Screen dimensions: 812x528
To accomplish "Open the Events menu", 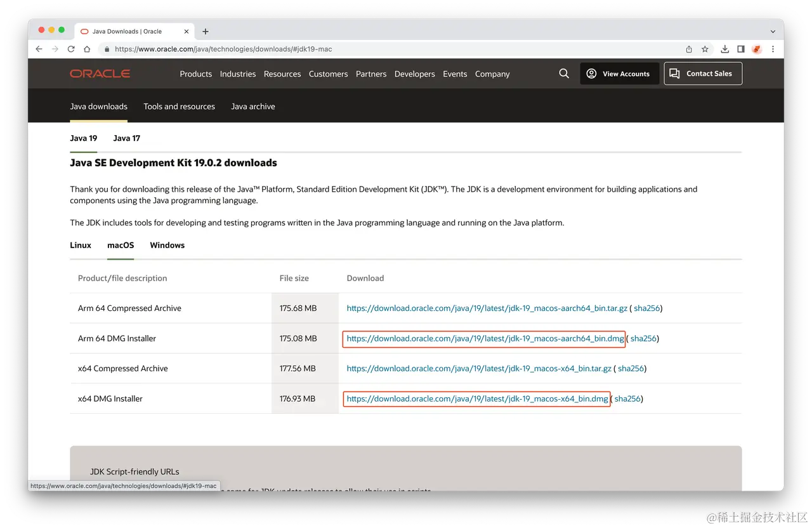I will point(455,74).
